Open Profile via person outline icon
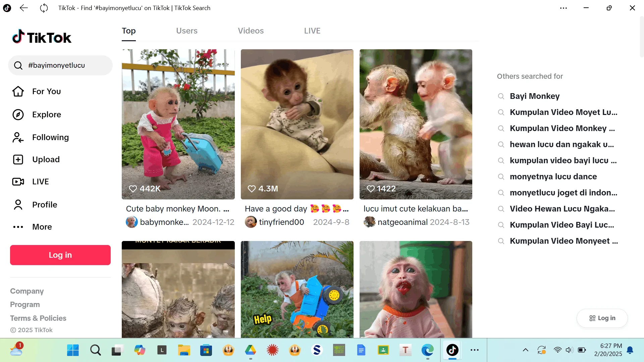This screenshot has width=644, height=362. click(18, 204)
